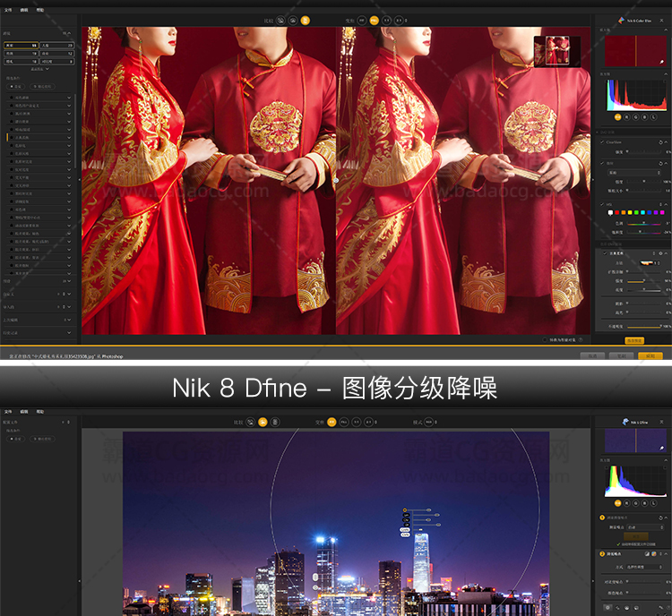Pin the loupe in Dfine panel
The width and height of the screenshot is (672, 616).
pos(662,448)
